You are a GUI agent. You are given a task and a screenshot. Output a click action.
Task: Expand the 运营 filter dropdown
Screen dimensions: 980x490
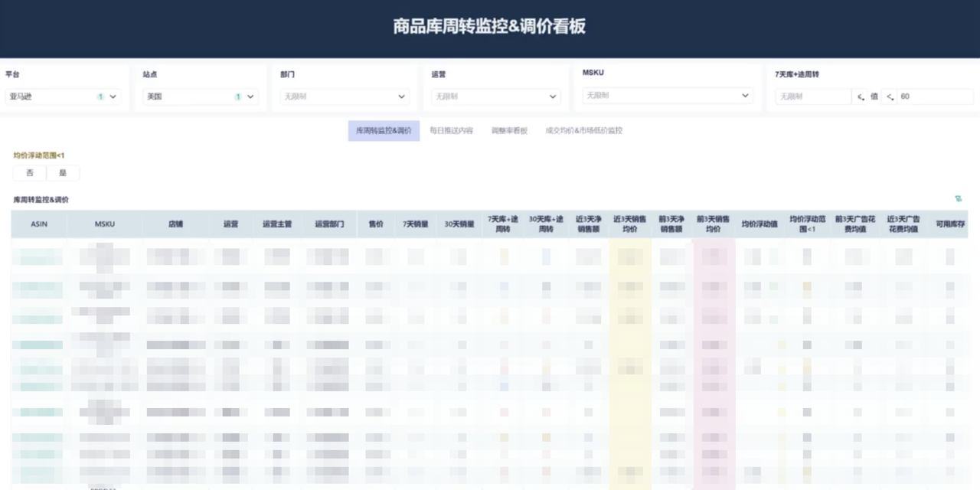coord(496,96)
